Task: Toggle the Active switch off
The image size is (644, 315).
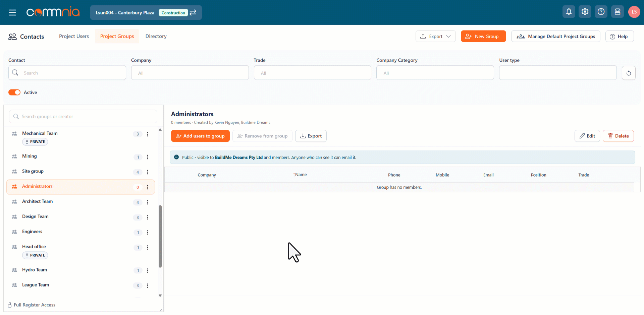Action: (14, 92)
